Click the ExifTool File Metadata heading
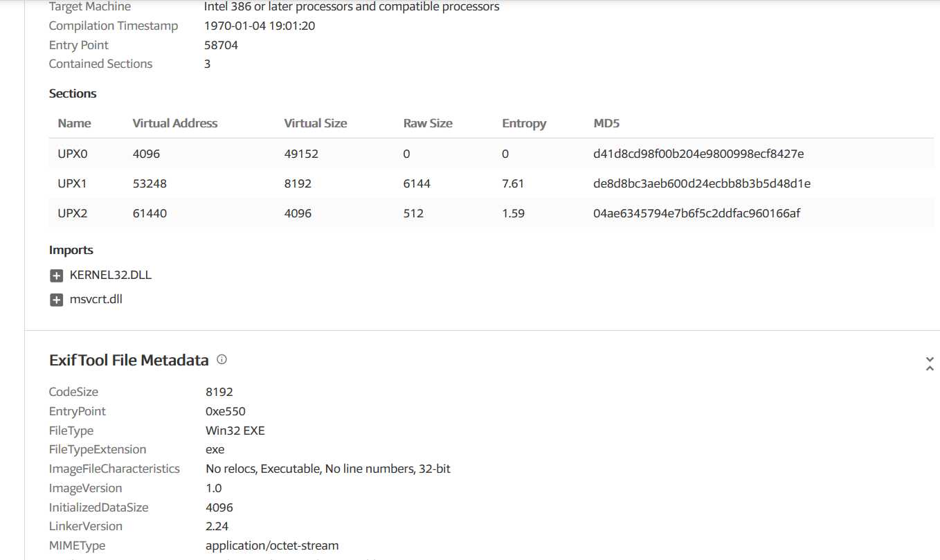This screenshot has height=560, width=940. pos(129,360)
